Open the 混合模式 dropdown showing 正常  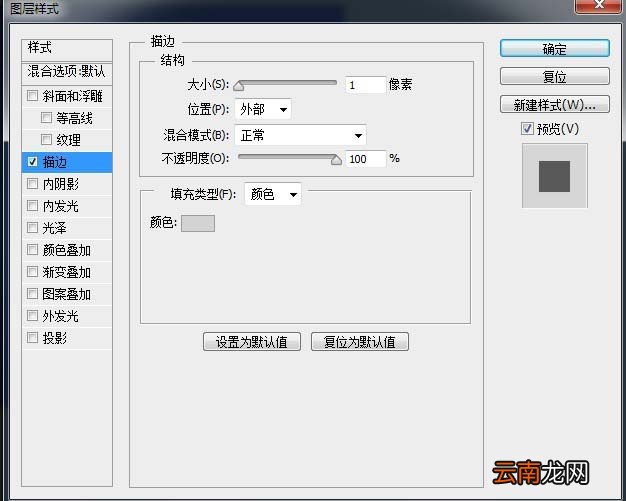tap(300, 135)
